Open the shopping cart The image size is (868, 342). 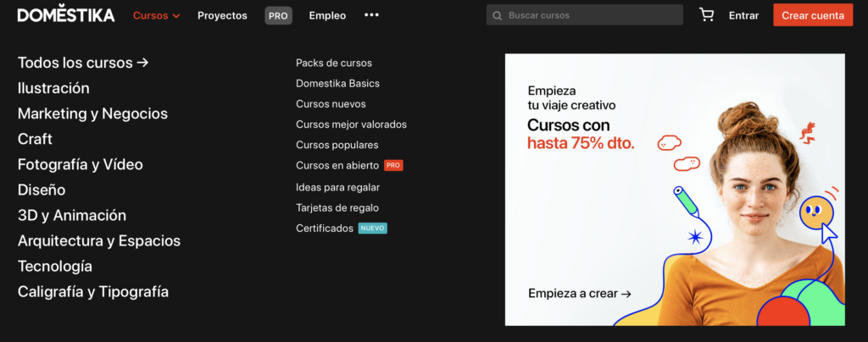click(x=706, y=15)
